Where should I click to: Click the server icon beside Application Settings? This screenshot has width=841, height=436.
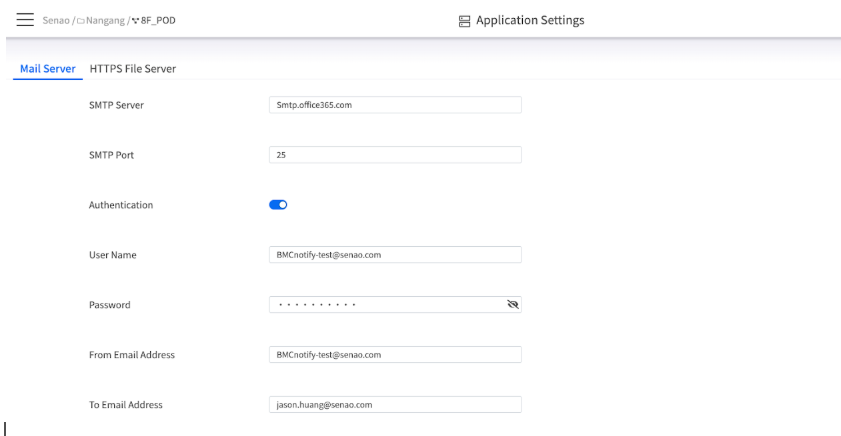(x=463, y=21)
